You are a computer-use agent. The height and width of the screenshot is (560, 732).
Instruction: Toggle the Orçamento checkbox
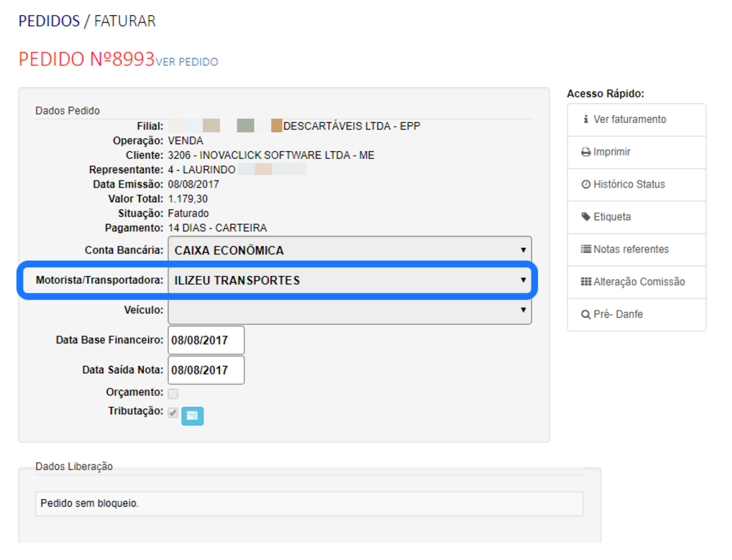(173, 393)
